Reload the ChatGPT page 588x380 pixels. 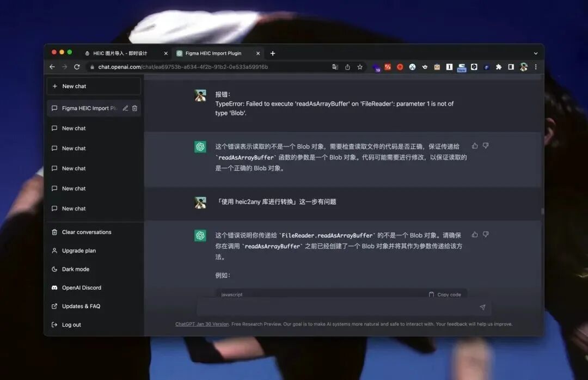77,67
